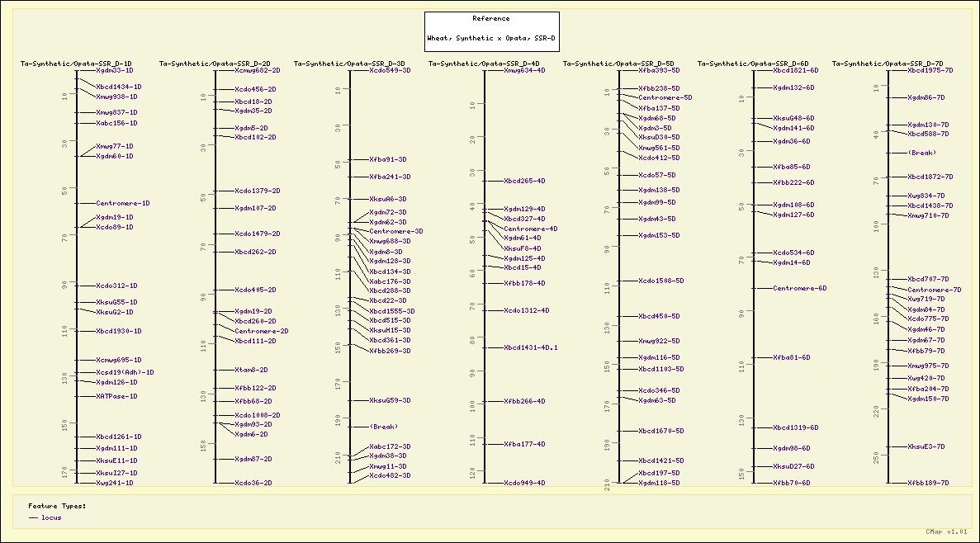Click the locus feature type in legend
The width and height of the screenshot is (980, 543).
[51, 517]
